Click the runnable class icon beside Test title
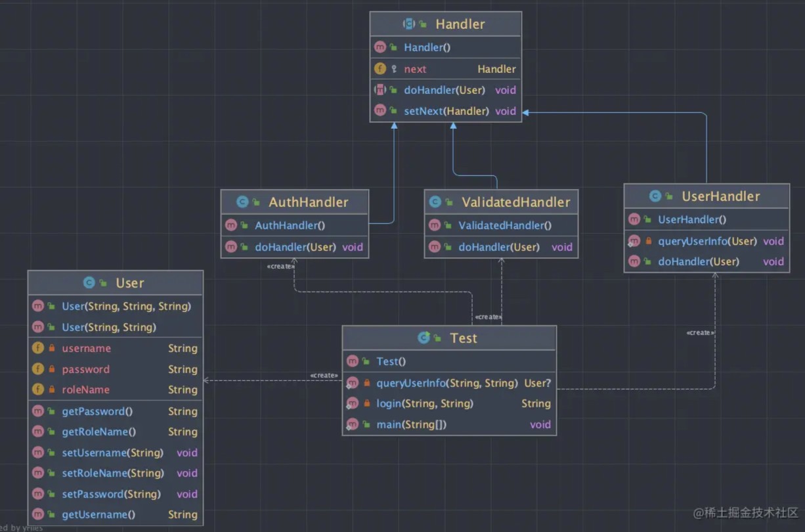 pos(424,338)
